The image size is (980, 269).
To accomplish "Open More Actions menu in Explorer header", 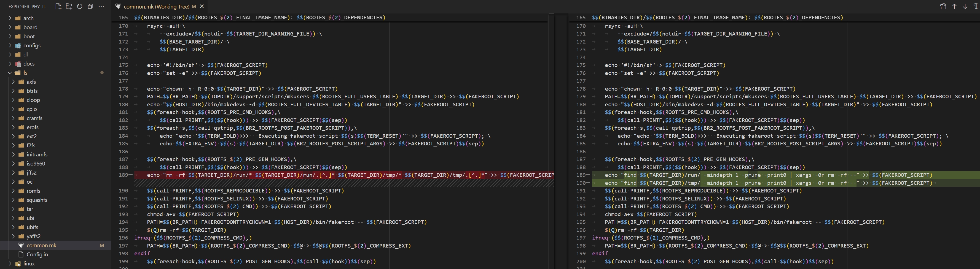I will click(x=101, y=6).
